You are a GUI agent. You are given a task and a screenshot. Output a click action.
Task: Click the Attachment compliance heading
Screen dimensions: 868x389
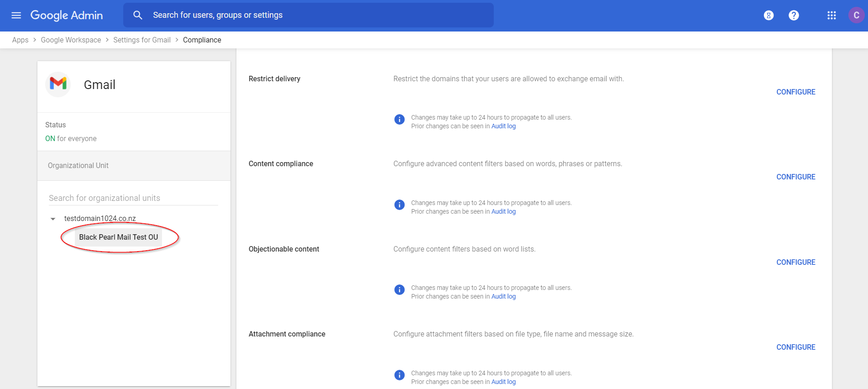click(x=287, y=334)
